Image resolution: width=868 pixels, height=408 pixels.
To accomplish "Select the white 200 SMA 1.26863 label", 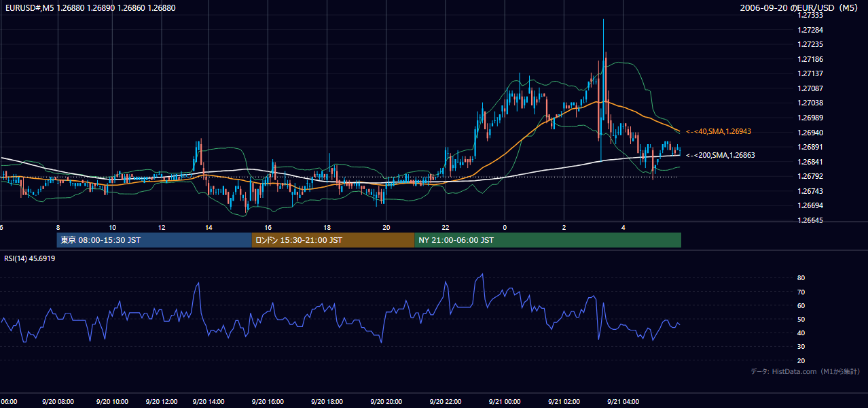I will point(721,155).
